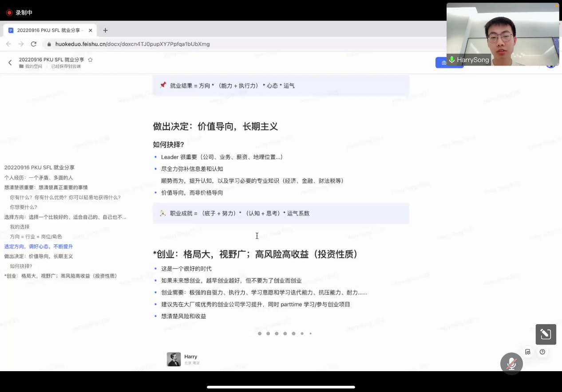Unmute the microphone button
This screenshot has width=562, height=392.
point(511,364)
